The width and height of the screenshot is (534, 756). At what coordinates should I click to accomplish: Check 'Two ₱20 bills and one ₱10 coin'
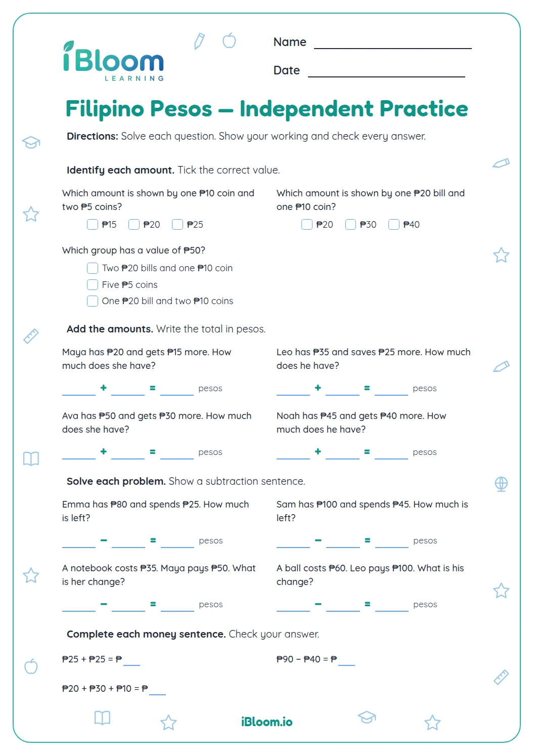click(x=93, y=268)
